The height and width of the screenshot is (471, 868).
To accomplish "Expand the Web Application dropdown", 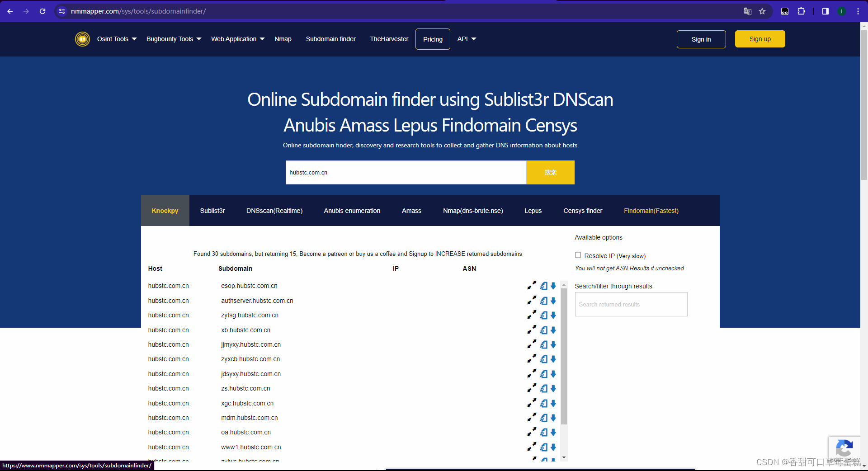I will coord(238,39).
